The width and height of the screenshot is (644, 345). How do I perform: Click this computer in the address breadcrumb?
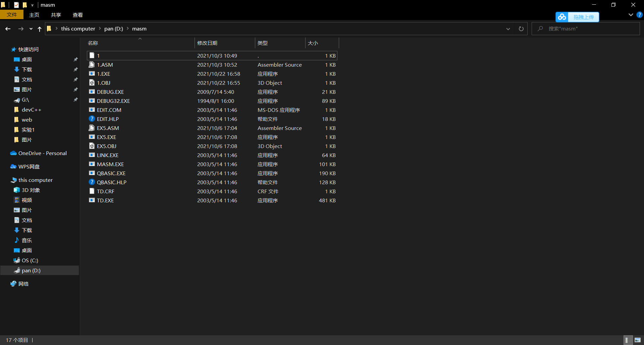click(x=78, y=28)
